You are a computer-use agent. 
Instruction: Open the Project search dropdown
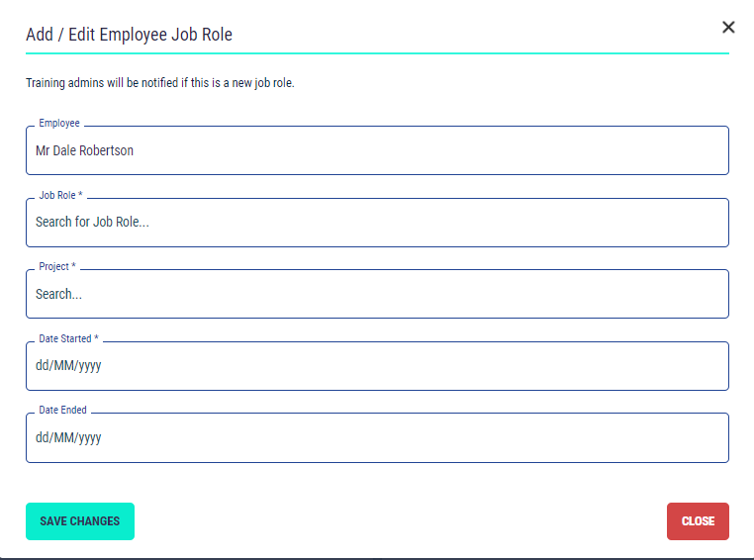point(377,294)
